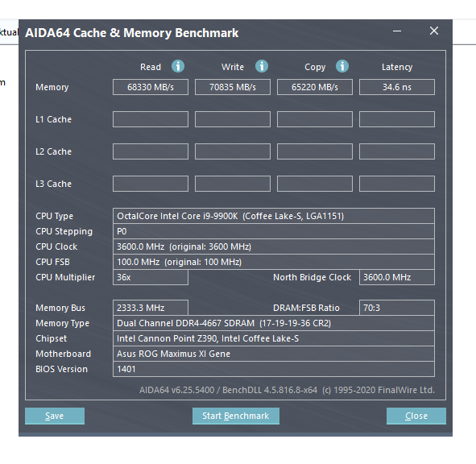
Task: Click the empty L2 Cache Latency field
Action: click(x=397, y=151)
